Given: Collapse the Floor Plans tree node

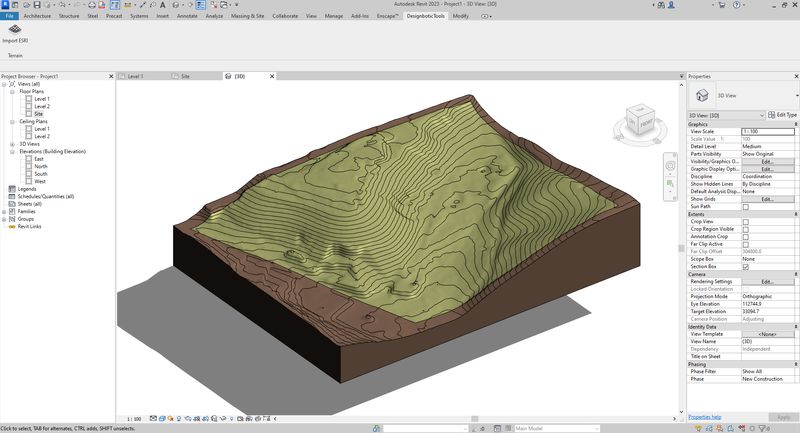Looking at the screenshot, I should (12, 92).
